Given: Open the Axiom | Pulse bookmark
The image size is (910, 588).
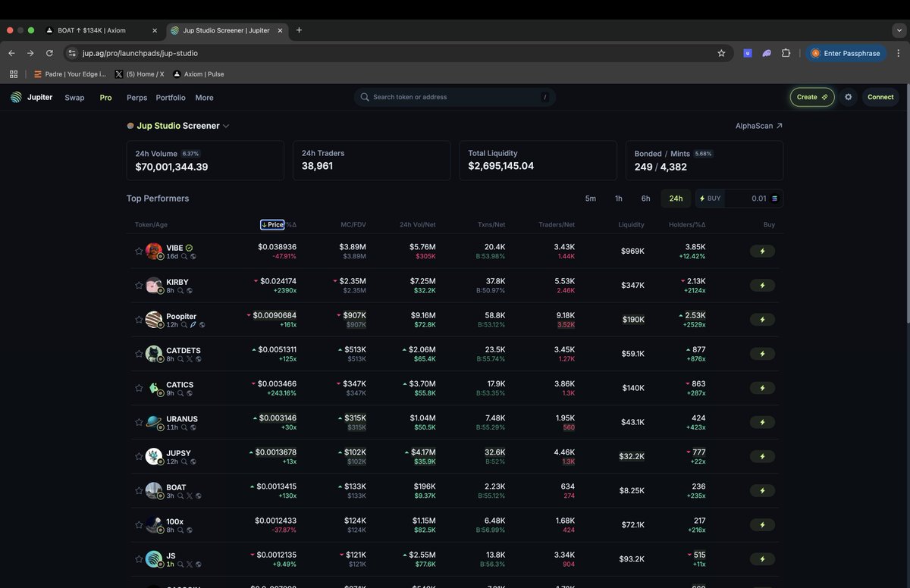Looking at the screenshot, I should 199,74.
